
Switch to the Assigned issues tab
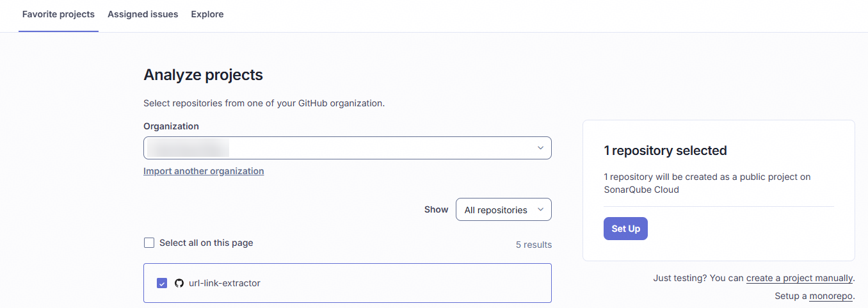(x=143, y=14)
